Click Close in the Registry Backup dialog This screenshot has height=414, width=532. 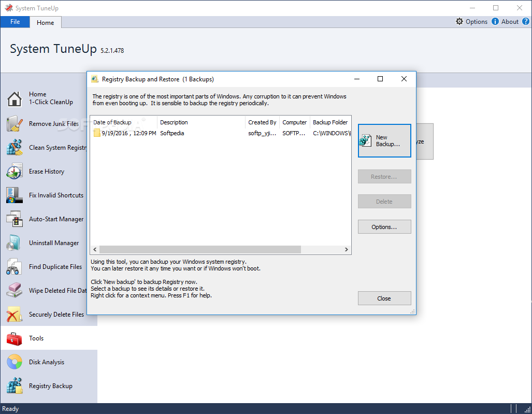point(384,298)
